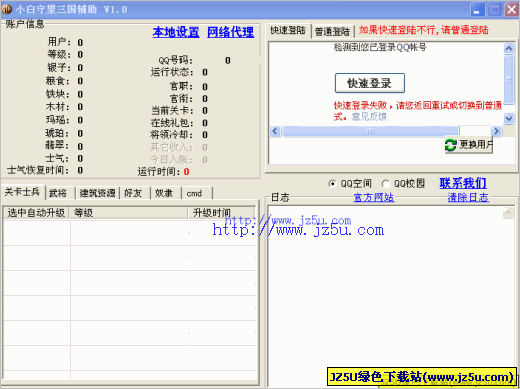The image size is (520, 389).
Task: Click the 更换用户 button with refresh icon
Action: pyautogui.click(x=469, y=145)
